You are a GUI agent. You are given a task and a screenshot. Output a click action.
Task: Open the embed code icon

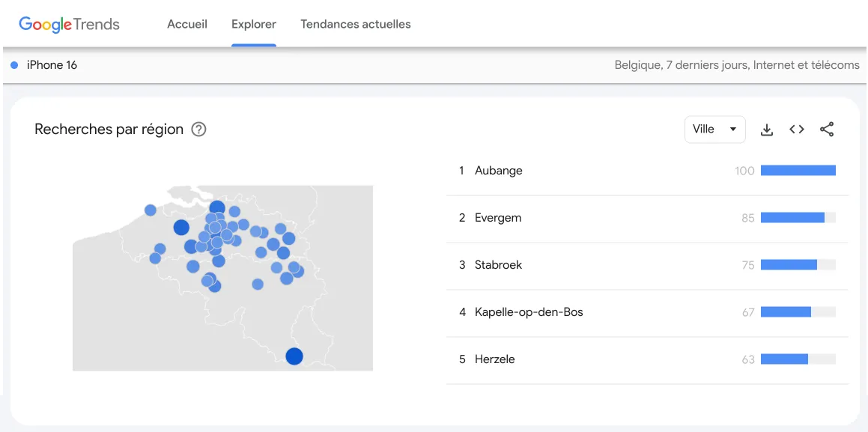click(797, 130)
